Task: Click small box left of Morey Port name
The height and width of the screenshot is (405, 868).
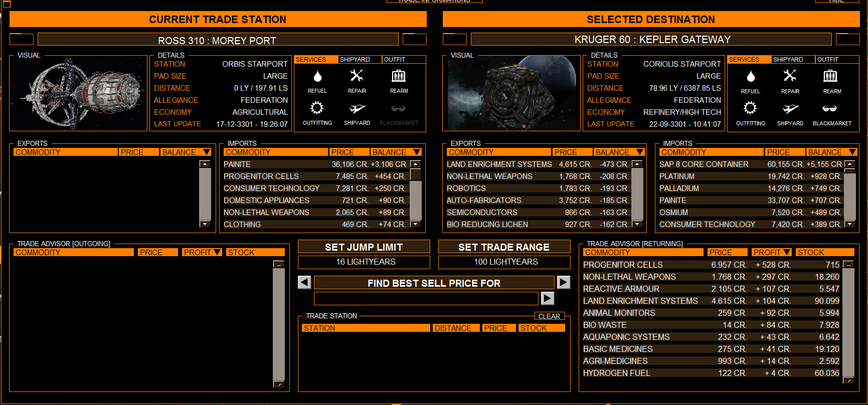Action: [22, 39]
